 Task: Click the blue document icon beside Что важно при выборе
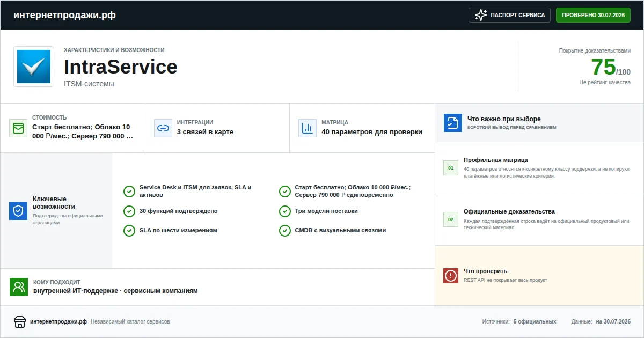(452, 123)
